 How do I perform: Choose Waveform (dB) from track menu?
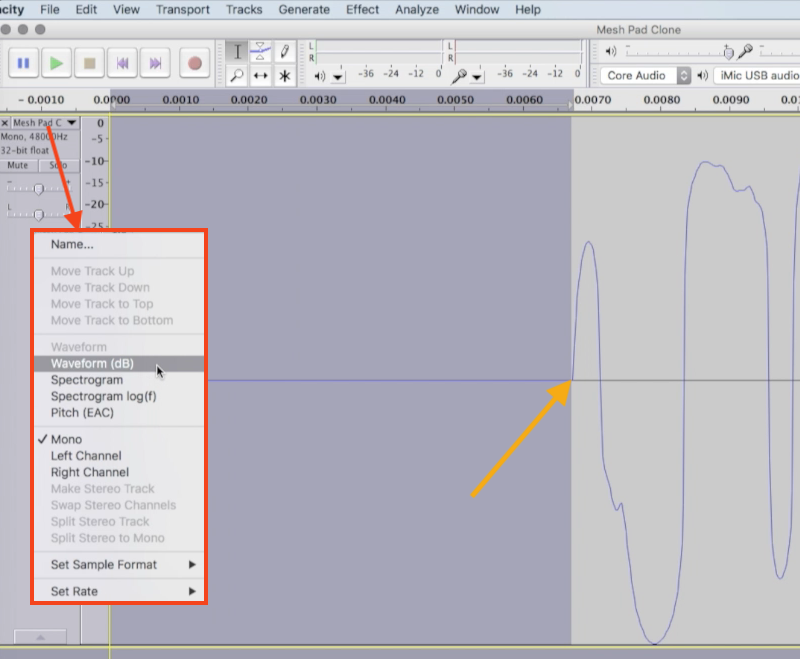pyautogui.click(x=92, y=364)
